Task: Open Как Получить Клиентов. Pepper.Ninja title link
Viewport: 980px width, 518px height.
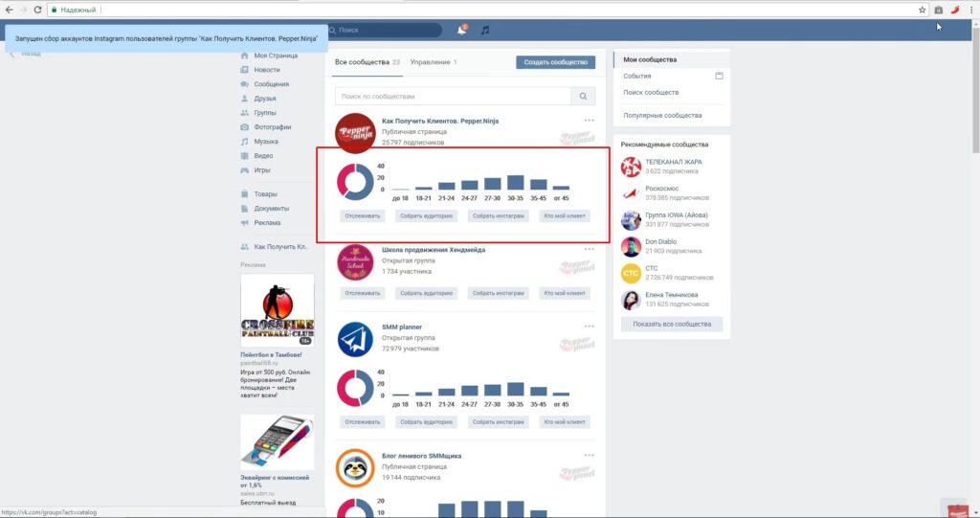Action: (440, 121)
